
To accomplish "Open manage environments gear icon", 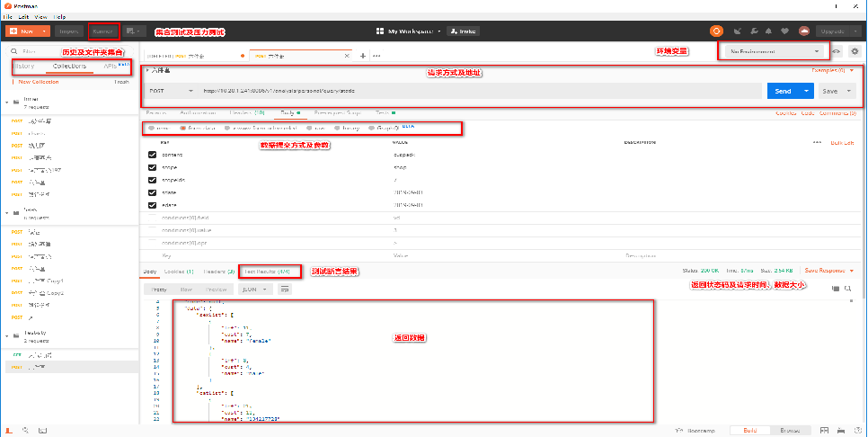I will (x=855, y=51).
